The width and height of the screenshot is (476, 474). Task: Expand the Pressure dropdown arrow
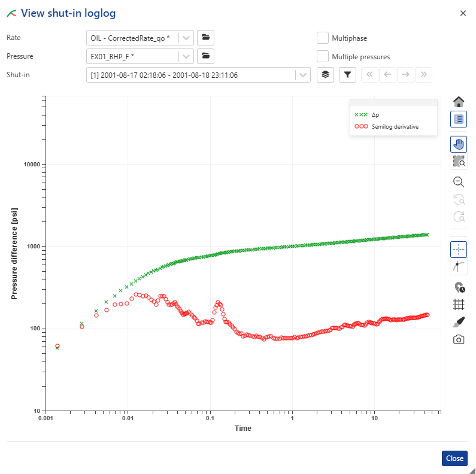186,56
